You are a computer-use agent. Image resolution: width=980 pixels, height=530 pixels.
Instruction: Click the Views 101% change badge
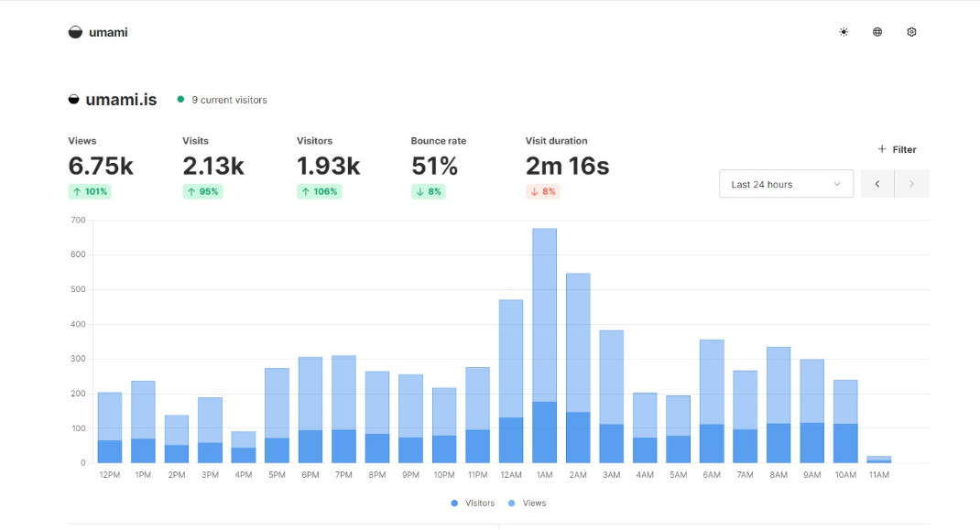(90, 192)
